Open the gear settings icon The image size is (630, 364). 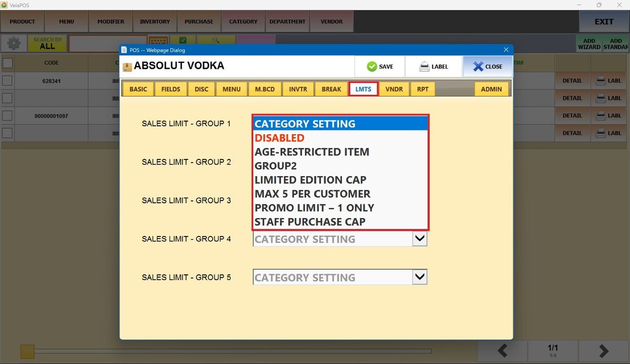click(14, 44)
